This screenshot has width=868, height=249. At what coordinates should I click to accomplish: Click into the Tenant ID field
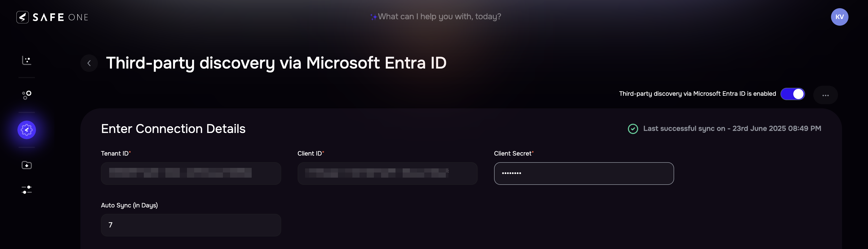tap(191, 174)
